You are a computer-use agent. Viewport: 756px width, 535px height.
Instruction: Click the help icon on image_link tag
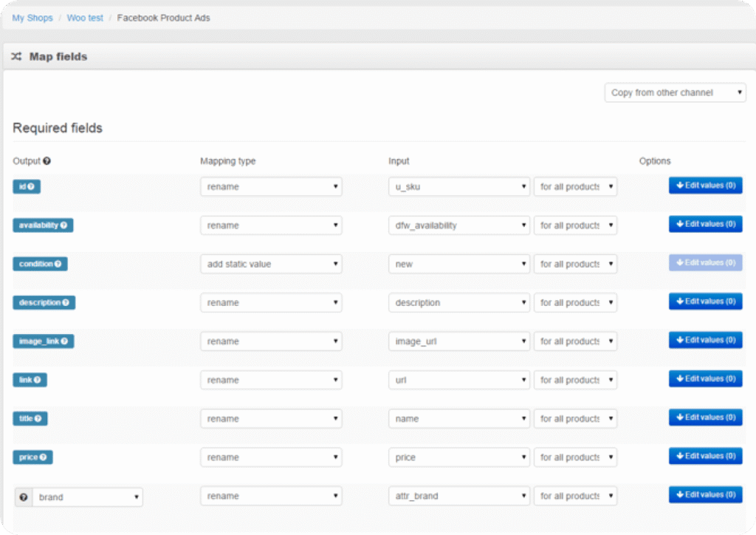(x=66, y=341)
